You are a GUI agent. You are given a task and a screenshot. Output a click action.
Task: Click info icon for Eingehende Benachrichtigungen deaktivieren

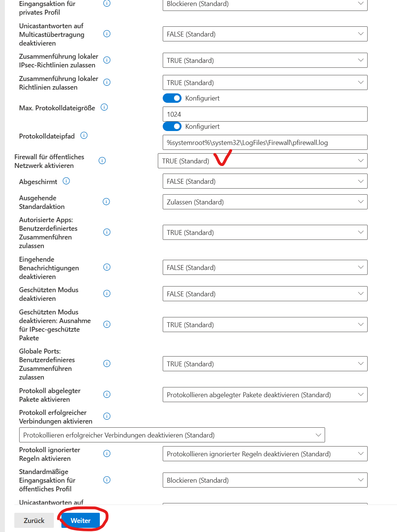(x=107, y=267)
